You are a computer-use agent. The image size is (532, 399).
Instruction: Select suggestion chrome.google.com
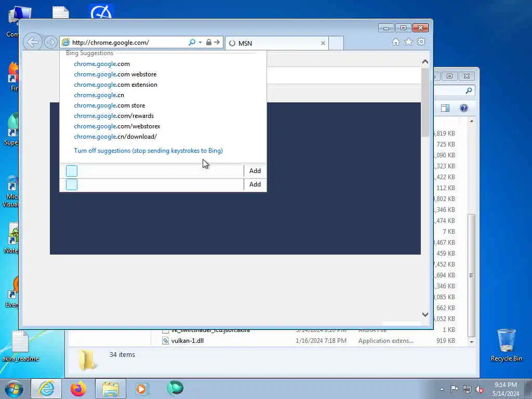click(x=102, y=64)
